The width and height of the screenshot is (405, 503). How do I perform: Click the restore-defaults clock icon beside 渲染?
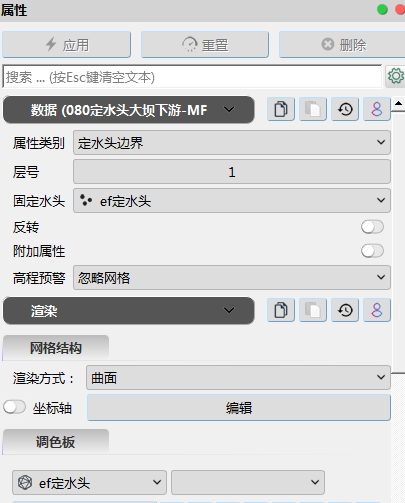coord(345,310)
